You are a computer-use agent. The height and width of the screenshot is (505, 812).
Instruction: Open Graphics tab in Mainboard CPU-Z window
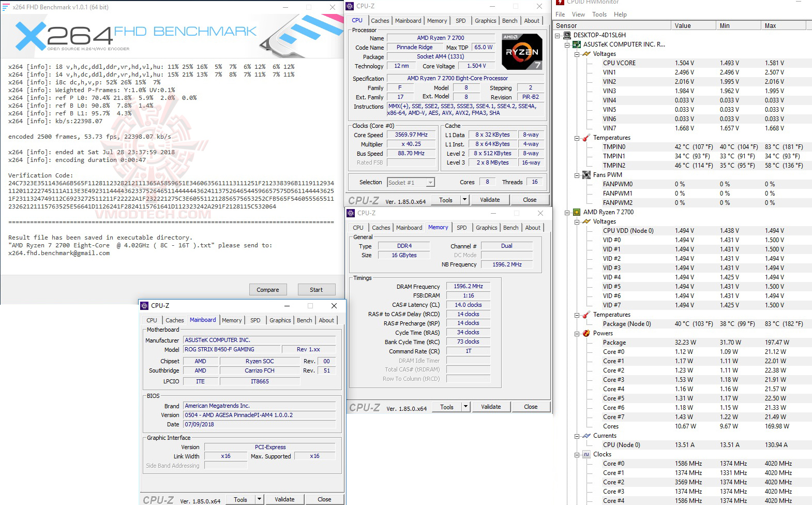coord(280,320)
